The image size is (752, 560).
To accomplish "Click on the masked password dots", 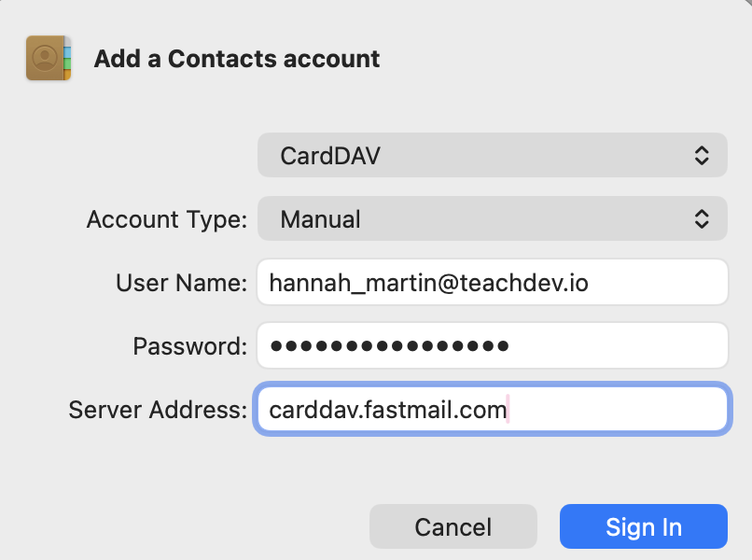I will 389,346.
